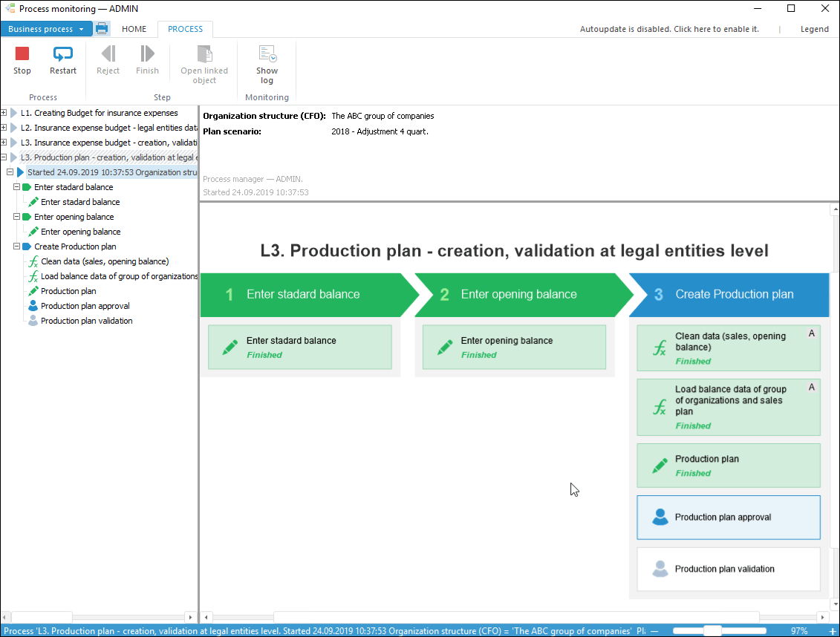This screenshot has height=637, width=840.
Task: Stop the running process
Action: click(22, 60)
